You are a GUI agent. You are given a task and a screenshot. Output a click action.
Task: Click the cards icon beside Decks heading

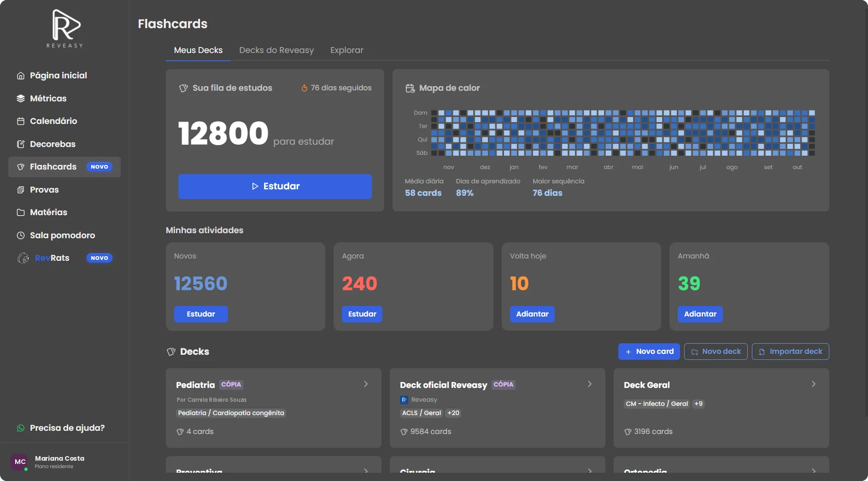tap(171, 352)
